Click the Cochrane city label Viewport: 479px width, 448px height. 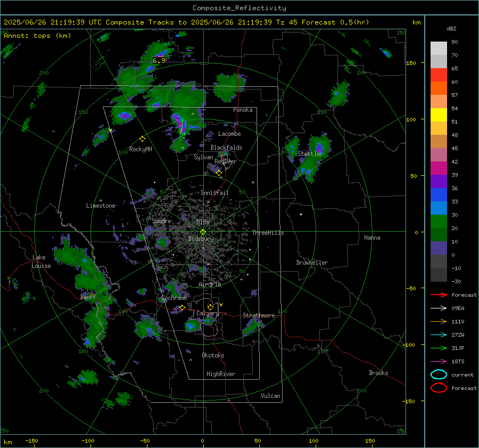[x=174, y=298]
